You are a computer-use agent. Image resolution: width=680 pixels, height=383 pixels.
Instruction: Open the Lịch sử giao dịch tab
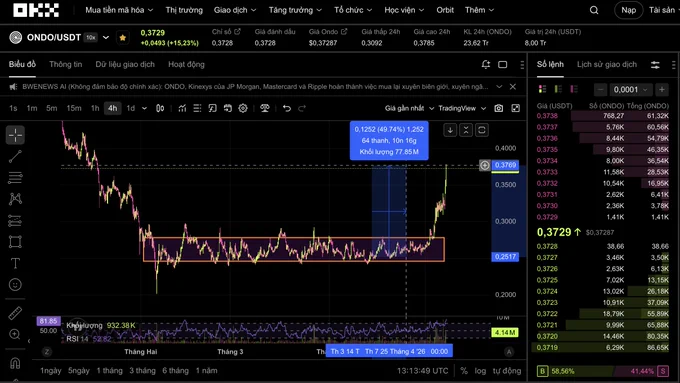[x=607, y=65]
